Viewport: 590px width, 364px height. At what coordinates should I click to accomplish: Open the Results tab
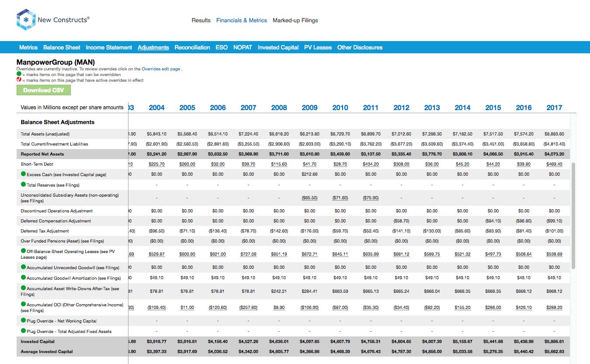click(x=201, y=21)
